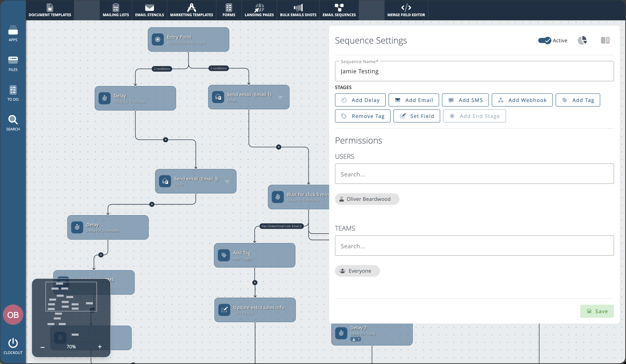
Task: Select the first Delay node timer icon
Action: point(105,98)
